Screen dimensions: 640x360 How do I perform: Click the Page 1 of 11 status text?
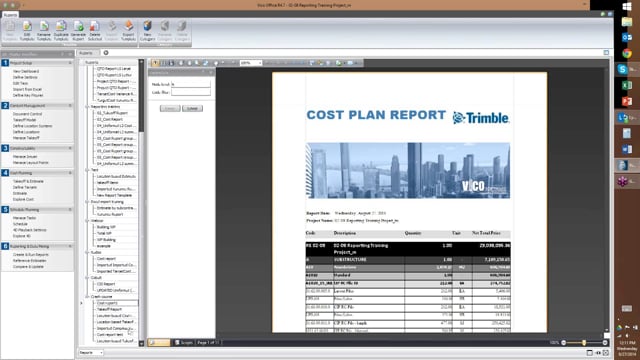coord(209,343)
